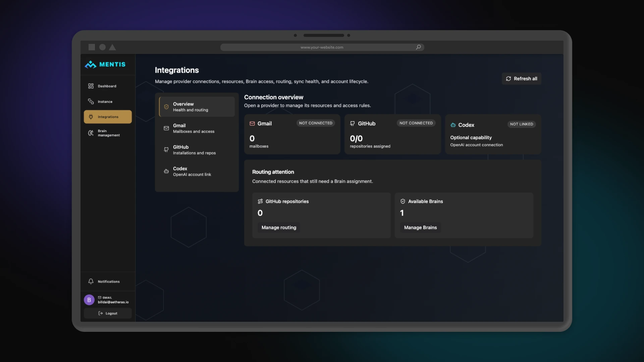Open GitHub installations and repos tab

tap(197, 150)
